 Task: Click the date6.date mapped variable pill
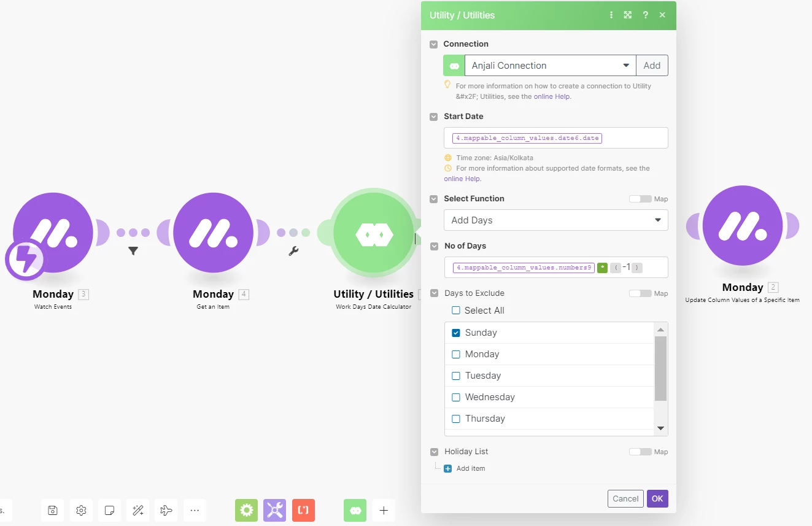pyautogui.click(x=527, y=138)
